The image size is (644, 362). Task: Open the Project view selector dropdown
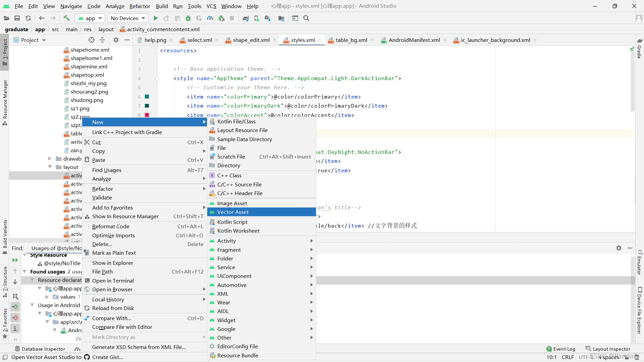point(30,40)
